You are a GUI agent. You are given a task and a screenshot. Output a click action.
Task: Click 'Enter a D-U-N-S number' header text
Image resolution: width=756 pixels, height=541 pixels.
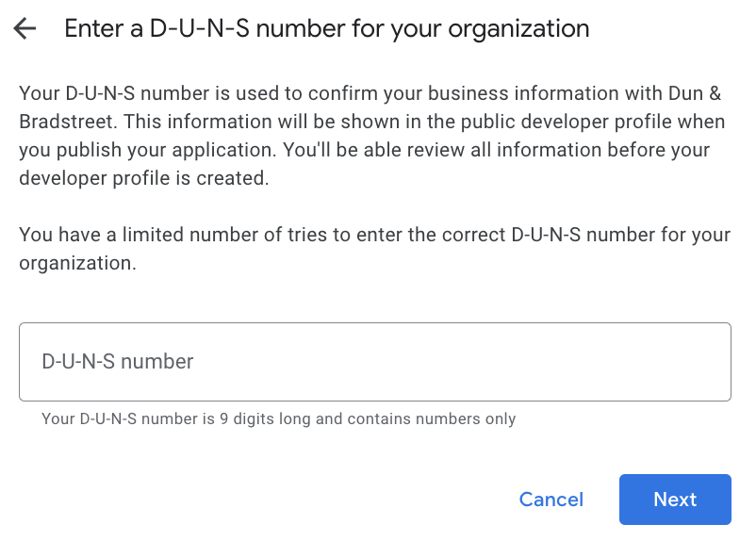pyautogui.click(x=157, y=28)
